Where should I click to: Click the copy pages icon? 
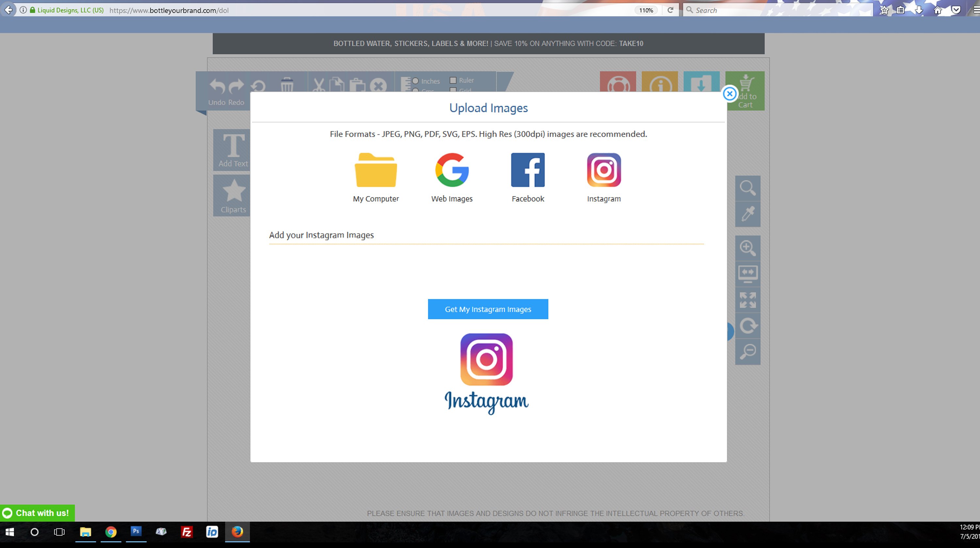(336, 85)
